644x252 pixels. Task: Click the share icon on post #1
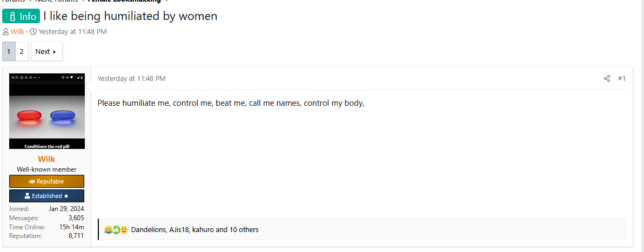[x=607, y=78]
